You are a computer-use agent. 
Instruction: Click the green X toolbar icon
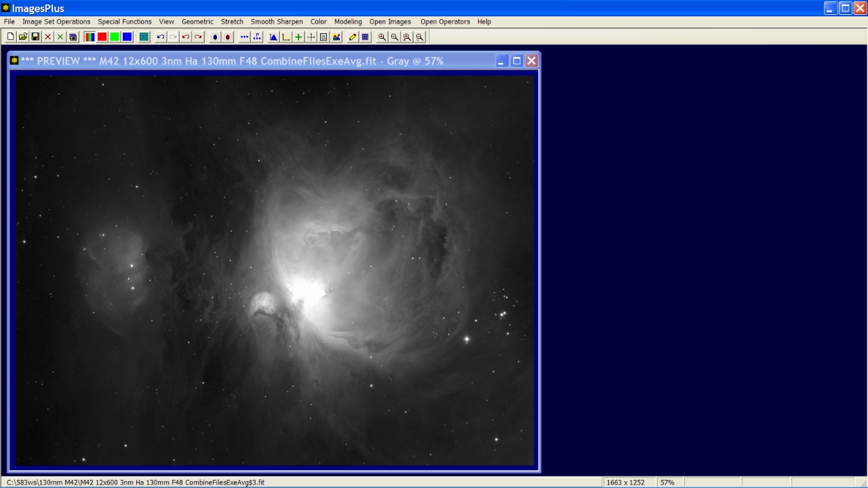[60, 37]
